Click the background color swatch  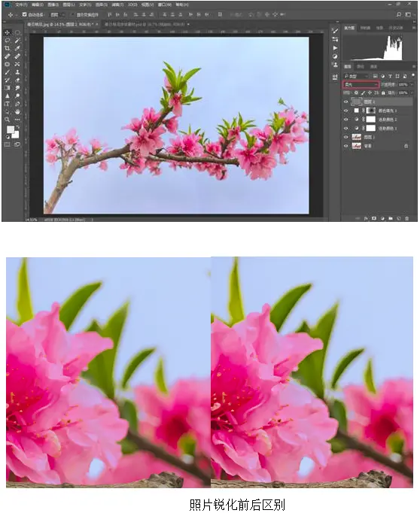[15, 135]
